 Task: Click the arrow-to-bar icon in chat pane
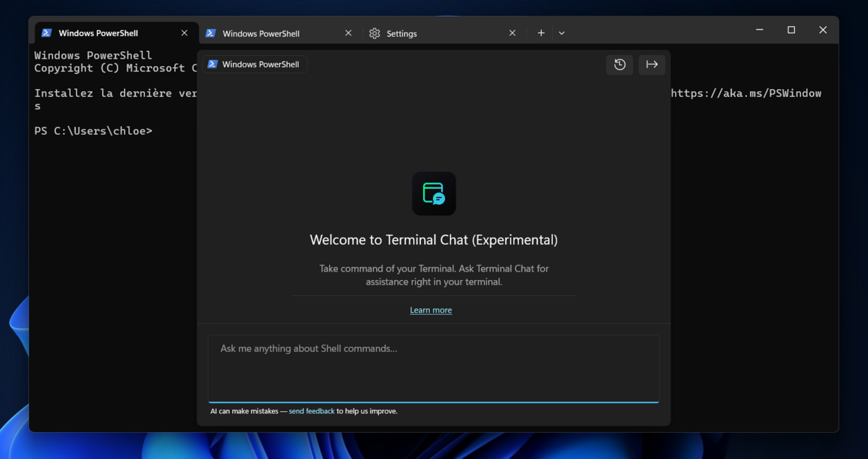(x=652, y=64)
